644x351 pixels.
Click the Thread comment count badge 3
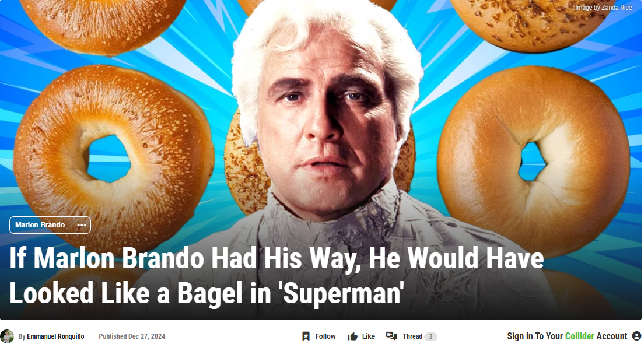click(430, 336)
